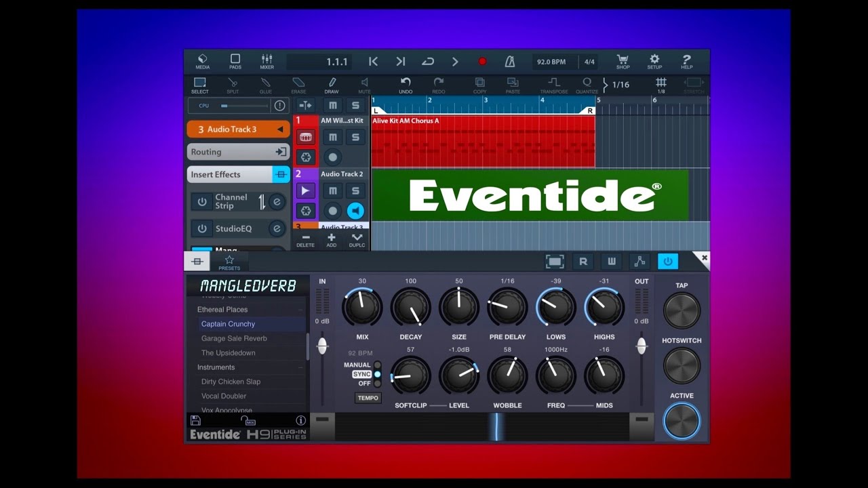The width and height of the screenshot is (868, 488).
Task: Expand the Routing section
Action: click(x=239, y=152)
